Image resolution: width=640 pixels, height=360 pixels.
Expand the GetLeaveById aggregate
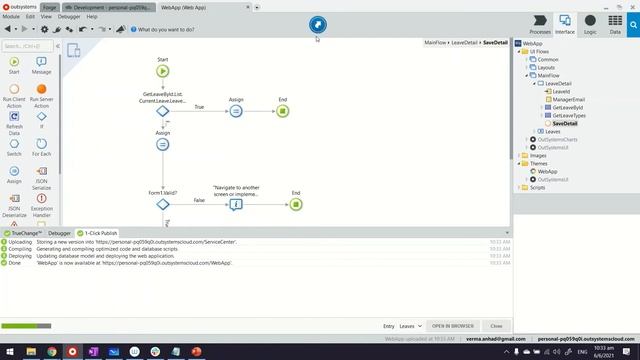click(542, 108)
